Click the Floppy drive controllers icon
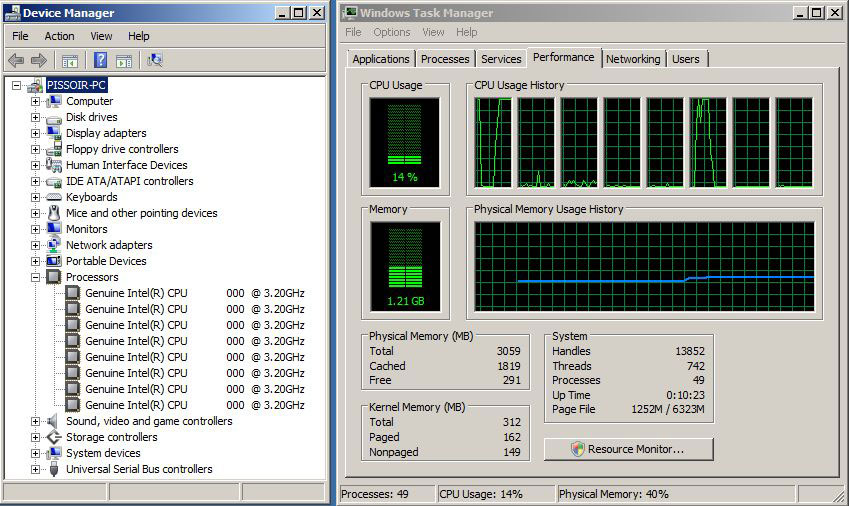This screenshot has height=506, width=849. click(x=54, y=149)
